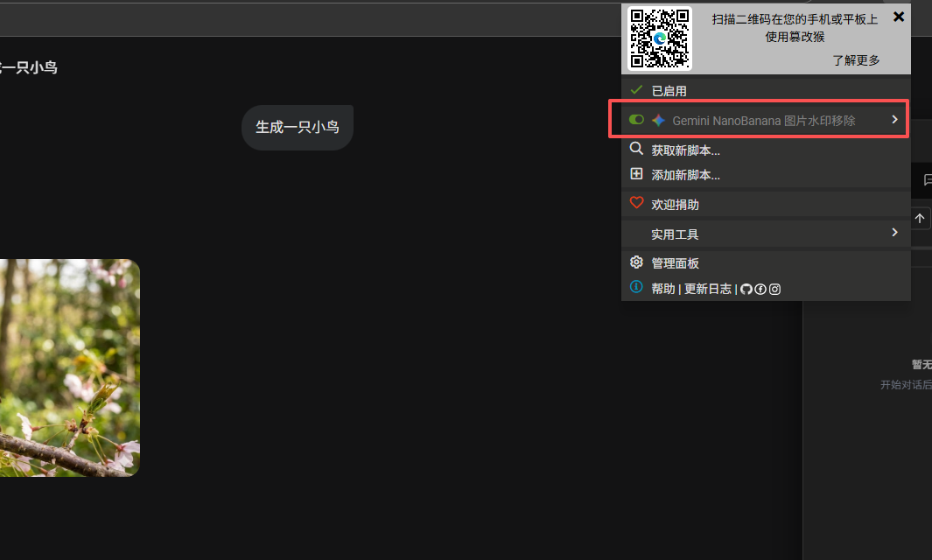This screenshot has height=560, width=932.
Task: Open the 更新日志 changelog link
Action: click(x=707, y=289)
